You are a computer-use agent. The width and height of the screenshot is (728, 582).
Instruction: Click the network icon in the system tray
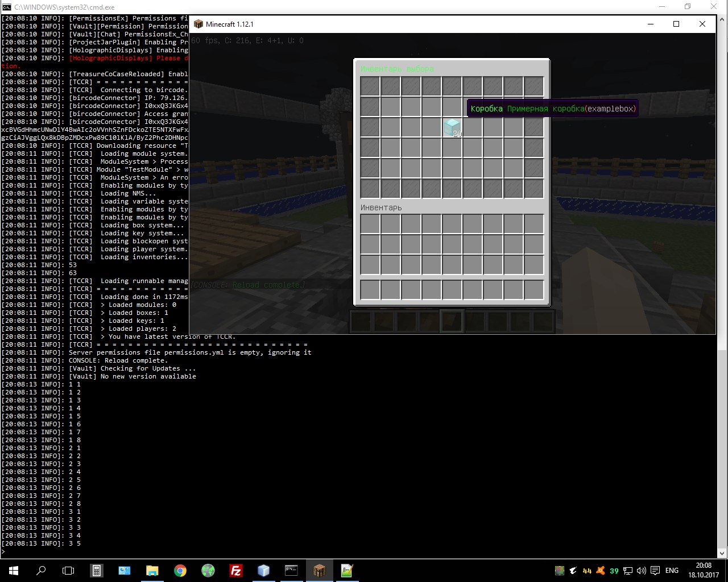pyautogui.click(x=627, y=570)
